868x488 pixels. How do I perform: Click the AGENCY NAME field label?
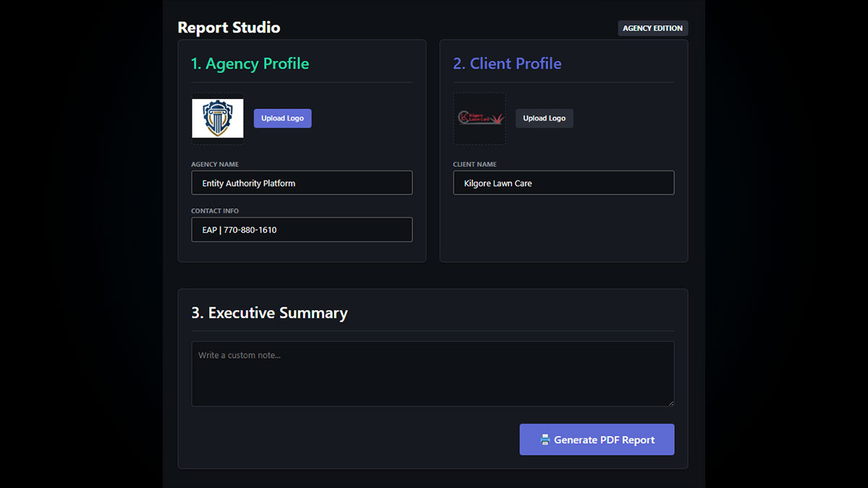pyautogui.click(x=215, y=164)
